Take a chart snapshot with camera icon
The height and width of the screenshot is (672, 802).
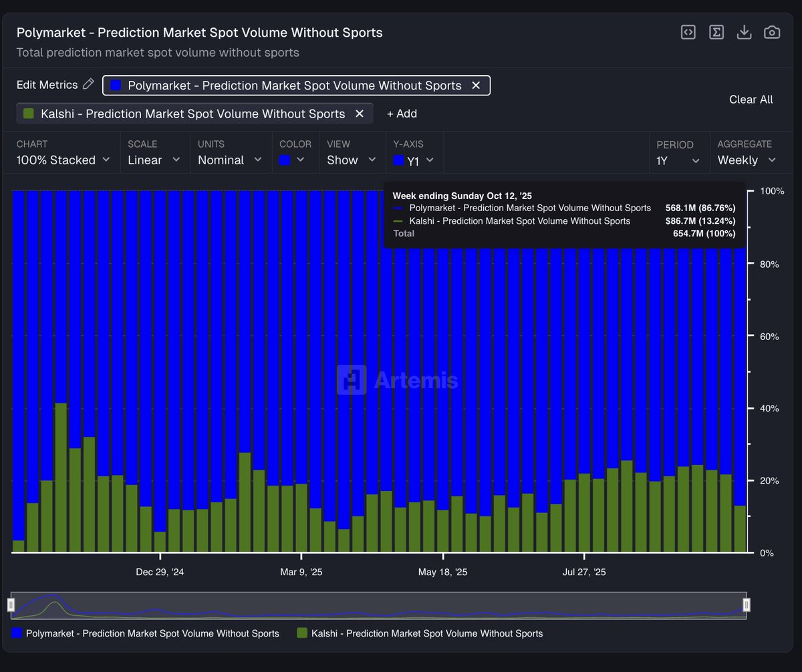click(x=772, y=32)
